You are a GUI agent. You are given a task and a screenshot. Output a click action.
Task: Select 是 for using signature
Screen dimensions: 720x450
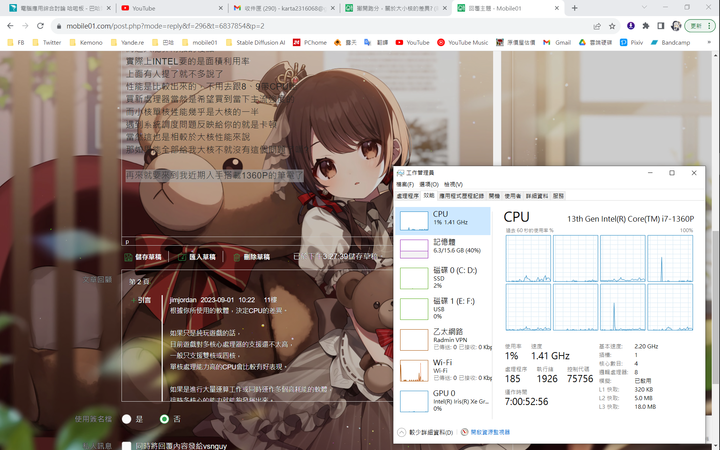click(127, 419)
